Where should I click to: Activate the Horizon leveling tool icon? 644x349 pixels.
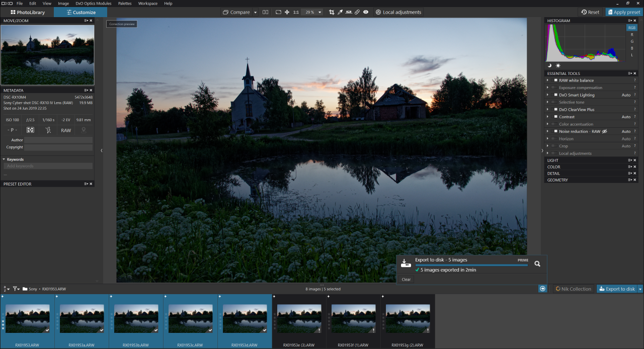pos(349,12)
